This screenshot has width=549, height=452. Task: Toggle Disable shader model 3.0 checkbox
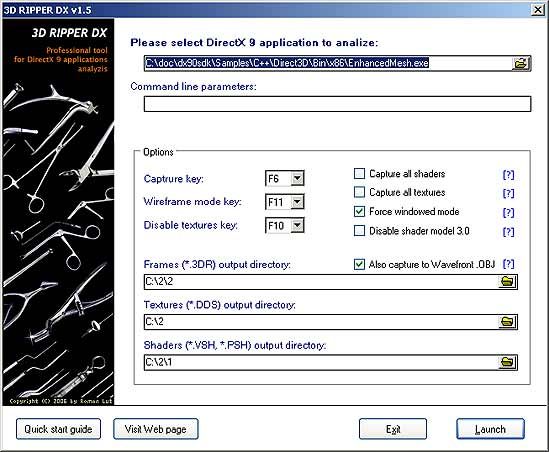[359, 231]
